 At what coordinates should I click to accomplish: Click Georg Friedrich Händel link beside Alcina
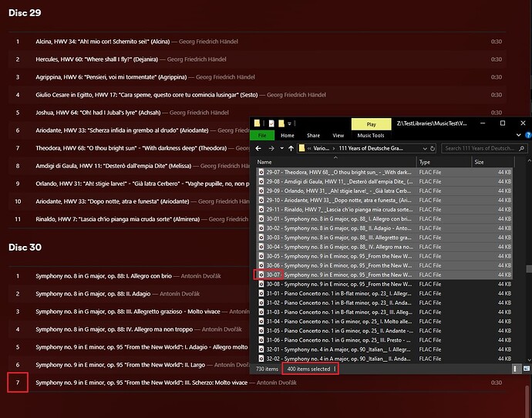(x=208, y=42)
